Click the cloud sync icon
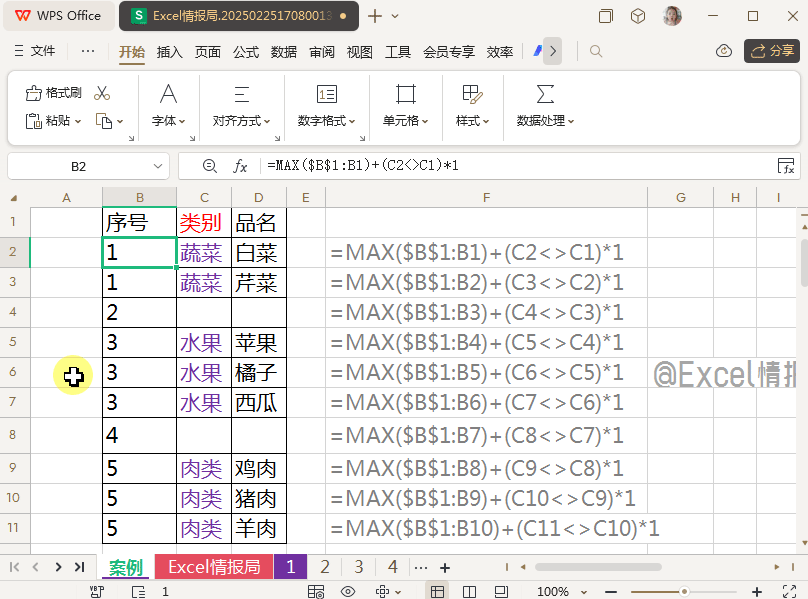The height and width of the screenshot is (599, 808). (724, 51)
